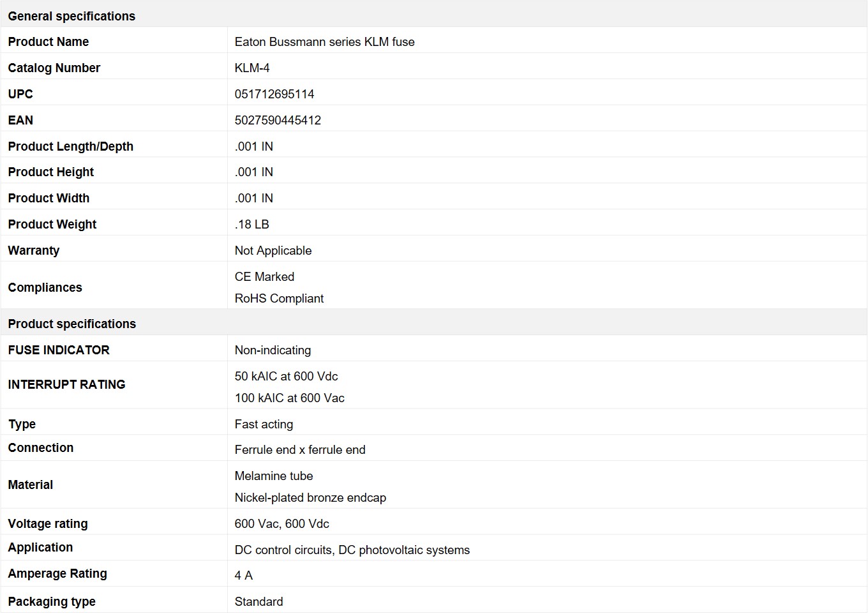Click the 50 kAIC at 600 Vdc rating
Screen dimensions: 868x616
[x=286, y=376]
